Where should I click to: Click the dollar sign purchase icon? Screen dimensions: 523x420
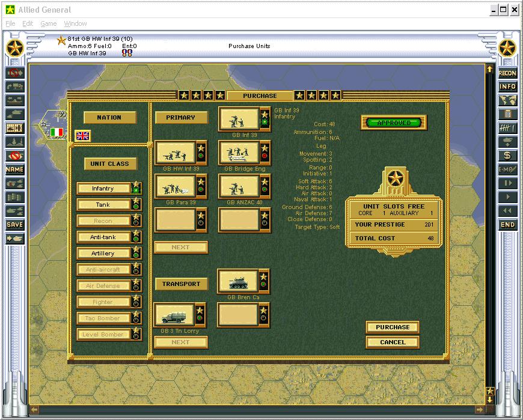(x=507, y=156)
